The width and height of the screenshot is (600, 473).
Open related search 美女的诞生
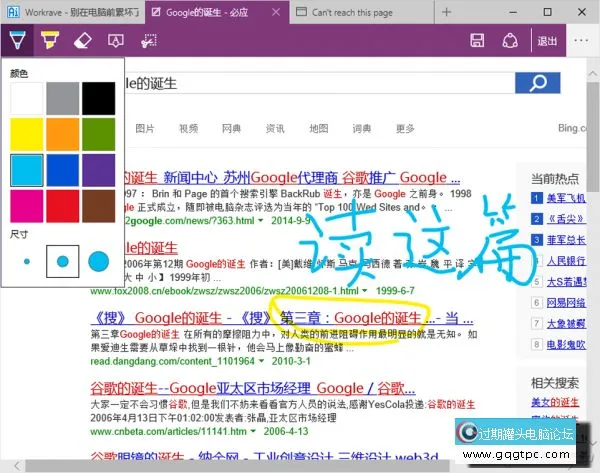pos(555,402)
